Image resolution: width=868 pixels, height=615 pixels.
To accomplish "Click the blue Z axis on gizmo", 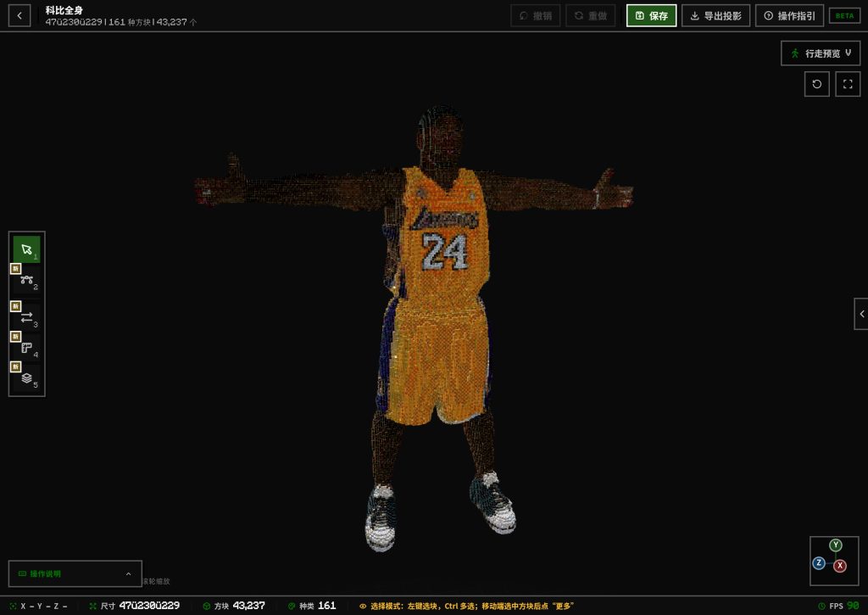I will point(819,563).
